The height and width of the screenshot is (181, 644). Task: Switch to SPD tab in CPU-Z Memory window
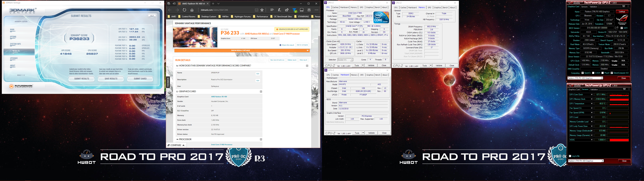pos(430,8)
